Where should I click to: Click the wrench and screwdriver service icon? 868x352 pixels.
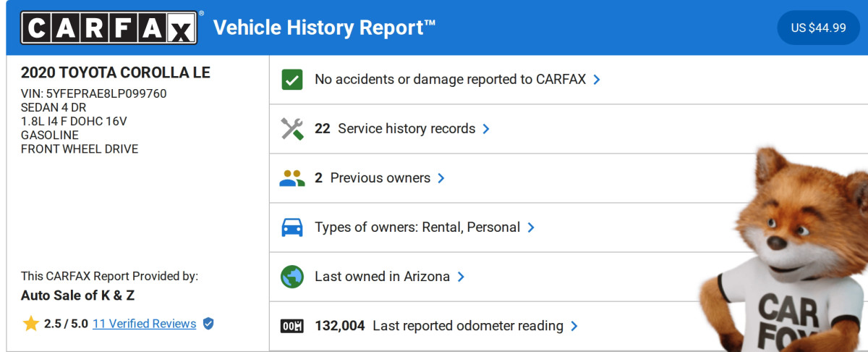tap(292, 129)
